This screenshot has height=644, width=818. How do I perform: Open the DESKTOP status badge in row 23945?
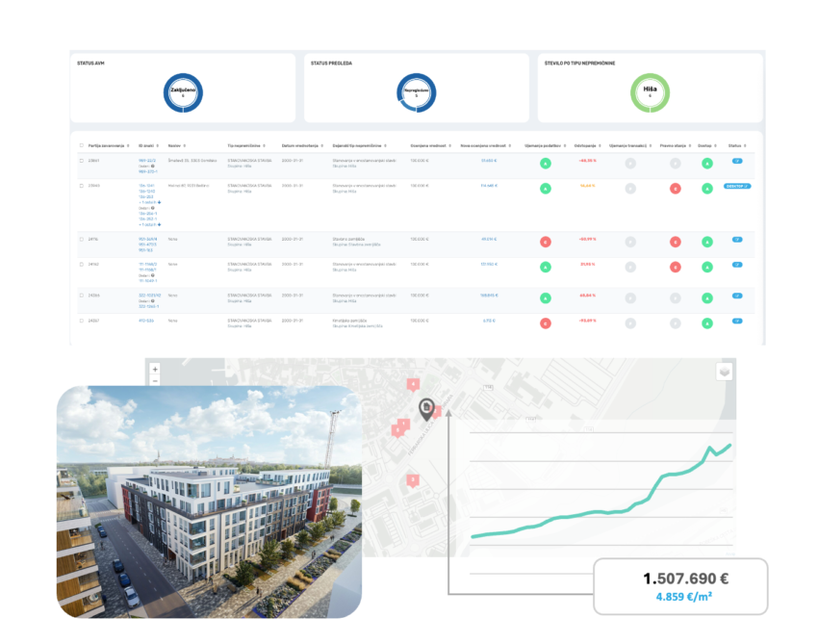[x=737, y=185]
